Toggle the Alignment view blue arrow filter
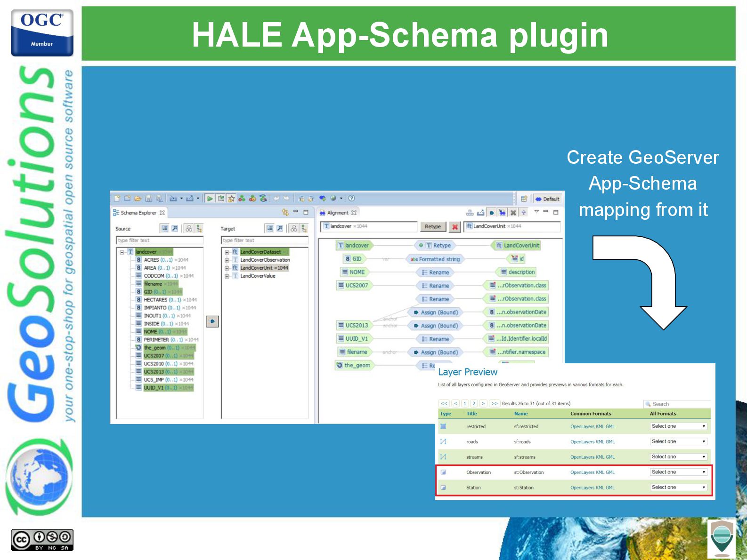 tap(492, 213)
